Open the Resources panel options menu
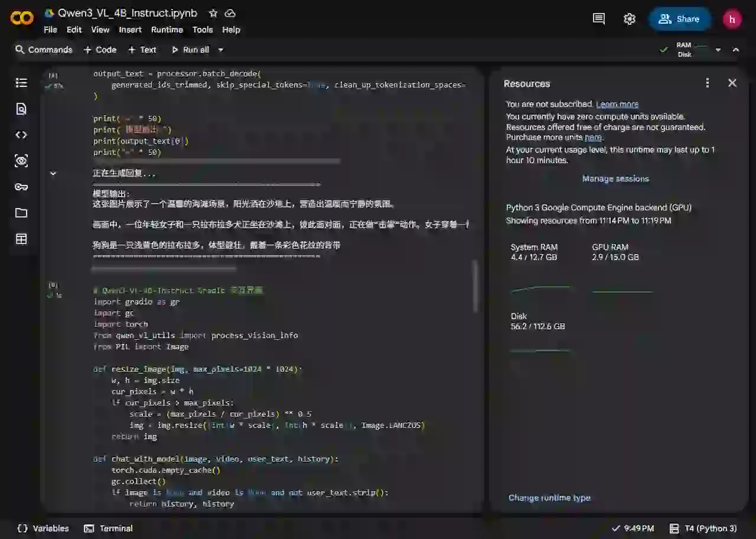The image size is (756, 539). [x=708, y=83]
